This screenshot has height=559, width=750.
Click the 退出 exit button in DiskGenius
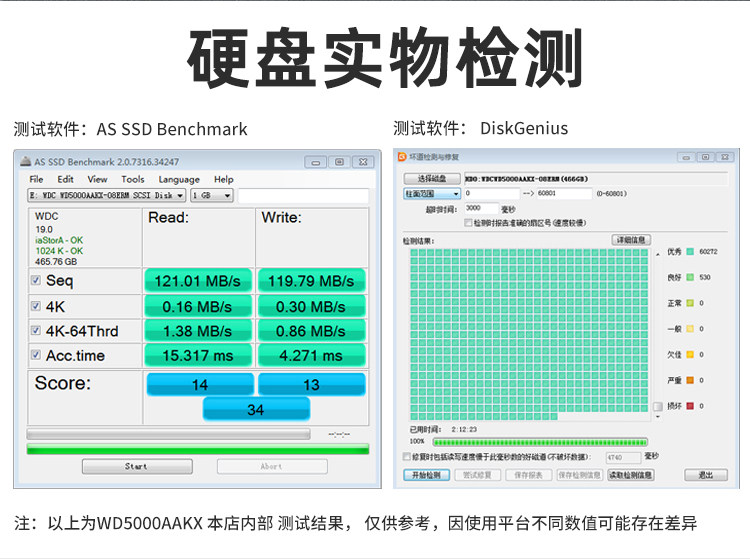706,475
